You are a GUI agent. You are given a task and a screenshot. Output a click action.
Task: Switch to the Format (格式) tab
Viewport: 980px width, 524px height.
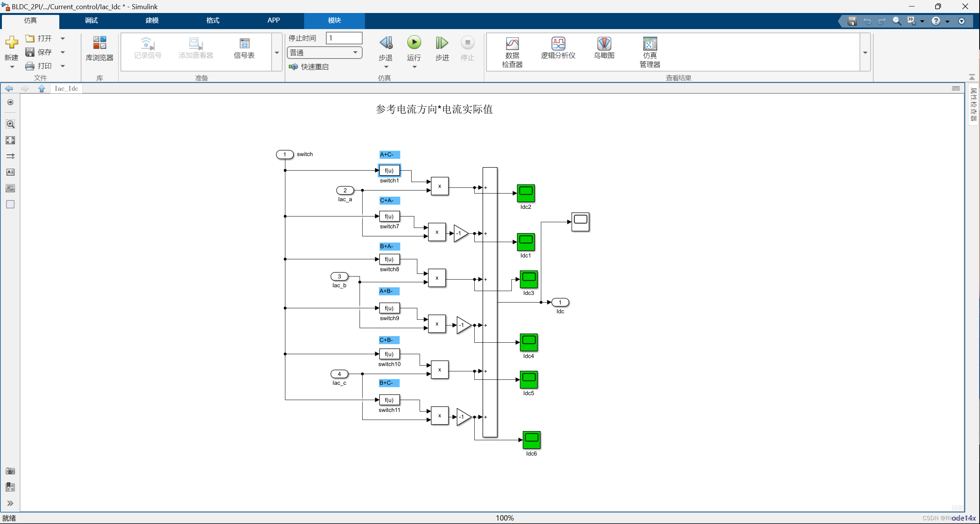(213, 20)
